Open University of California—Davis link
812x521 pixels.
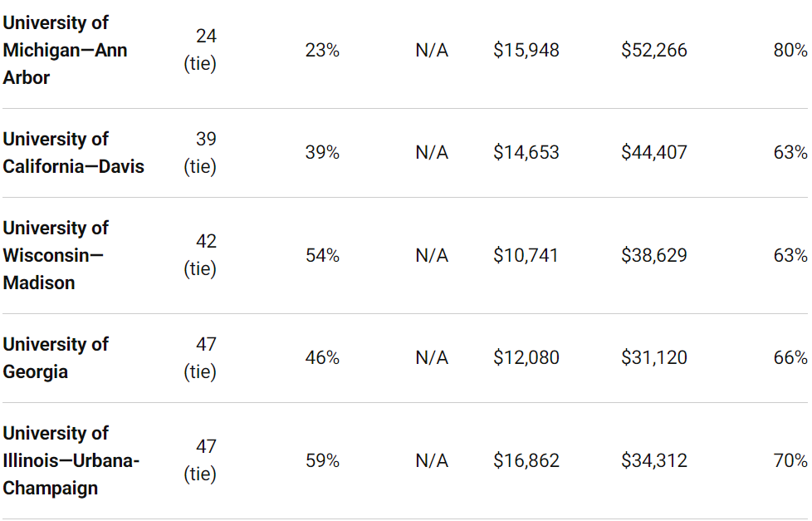tap(74, 152)
